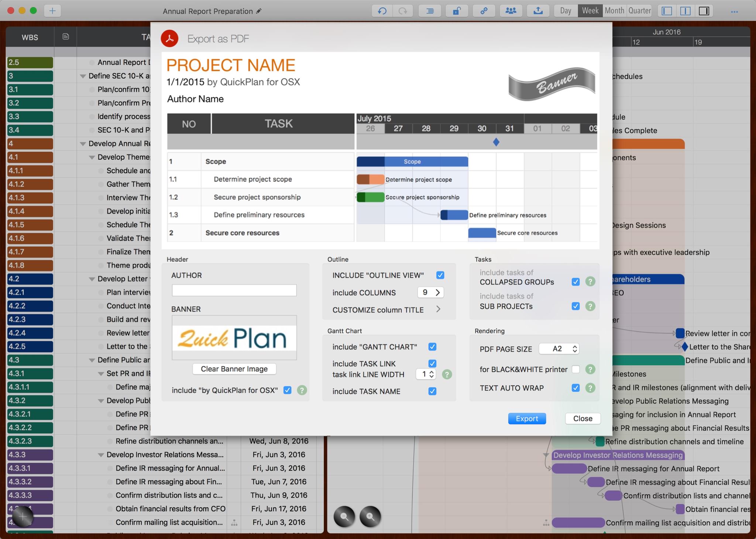Click the blue Export button

pyautogui.click(x=527, y=418)
